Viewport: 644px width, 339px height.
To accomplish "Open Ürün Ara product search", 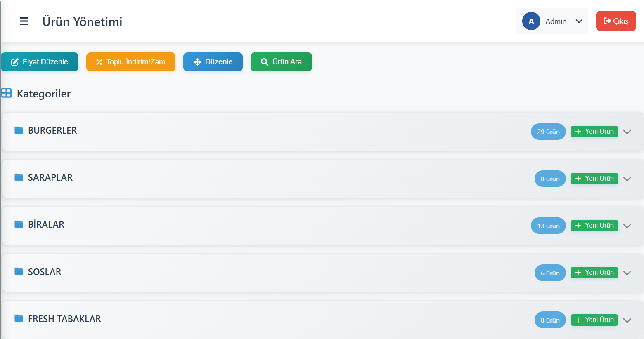I will coord(281,62).
